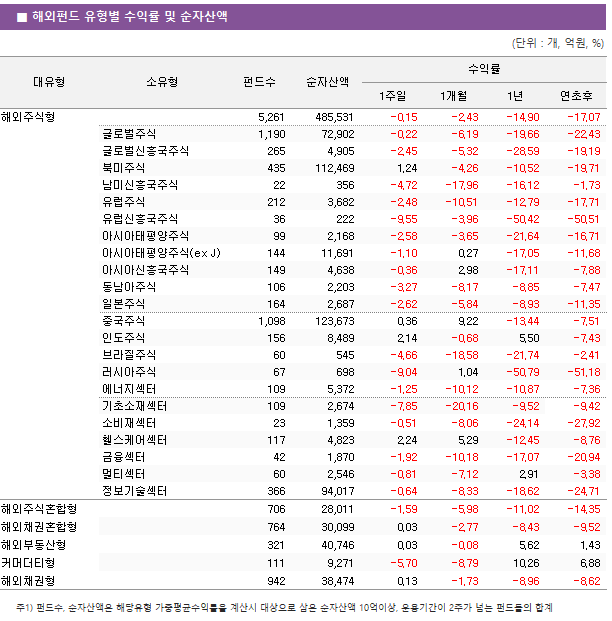Select the '금융섹터' row label
Image resolution: width=612 pixels, height=621 pixels.
click(x=124, y=457)
